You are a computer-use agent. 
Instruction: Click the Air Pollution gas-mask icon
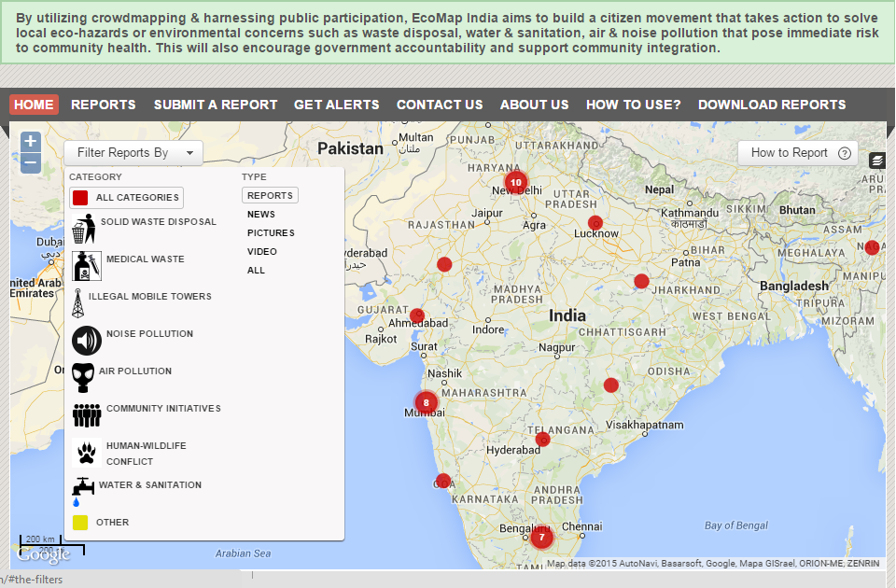86,377
